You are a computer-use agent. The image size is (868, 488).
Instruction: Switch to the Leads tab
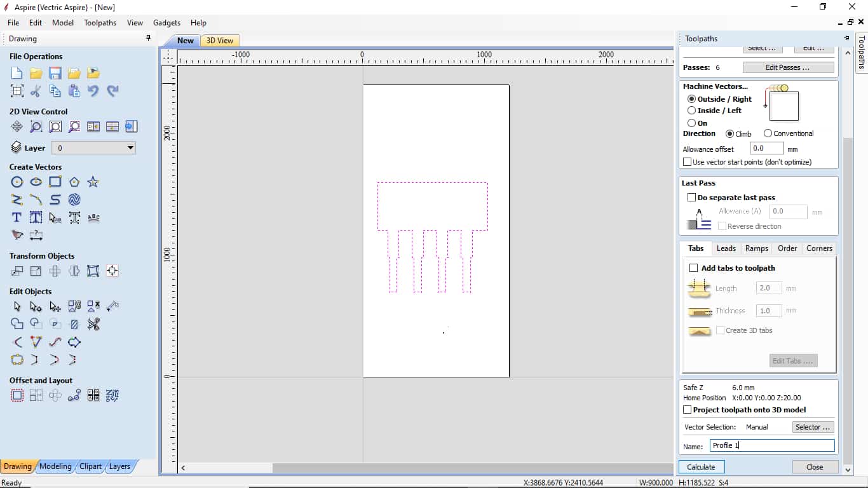pyautogui.click(x=726, y=248)
